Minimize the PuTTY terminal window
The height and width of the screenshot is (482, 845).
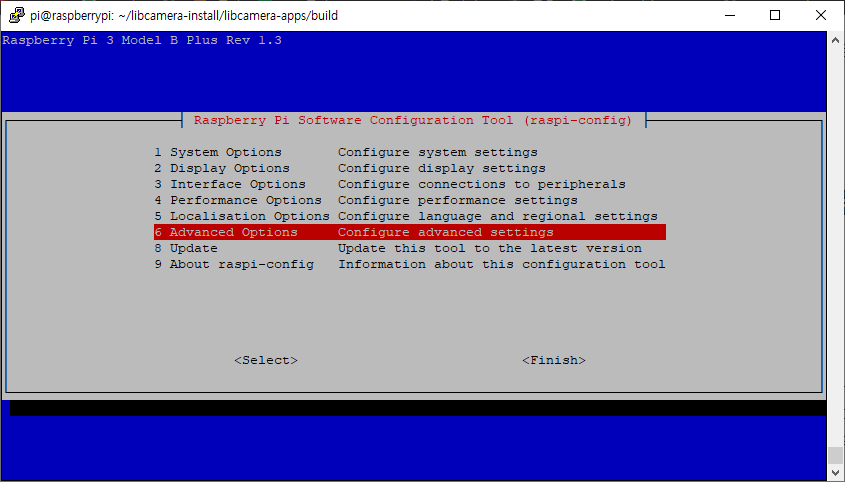(x=730, y=15)
